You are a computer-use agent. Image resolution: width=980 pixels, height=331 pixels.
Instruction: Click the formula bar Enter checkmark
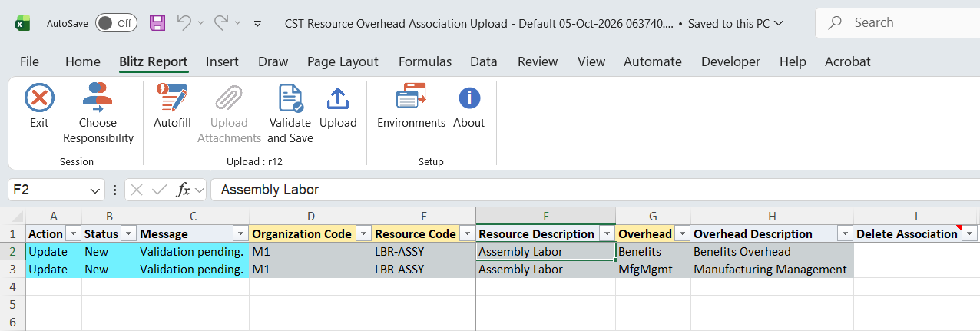tap(160, 190)
